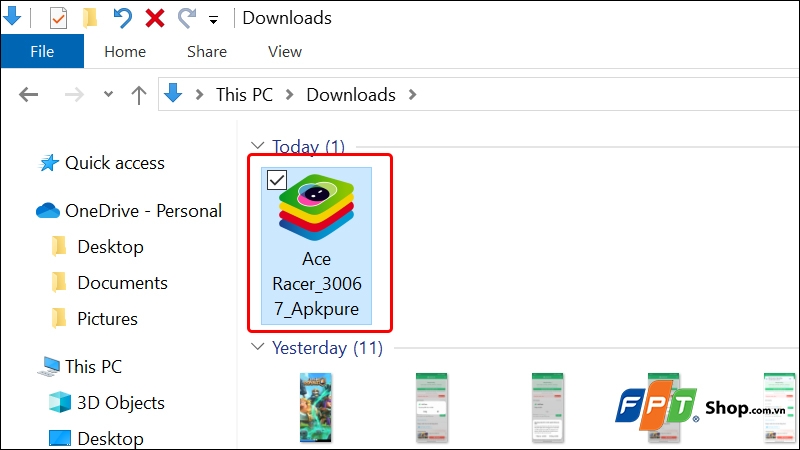Click Downloads in the address bar
Viewport: 800px width, 450px height.
click(x=351, y=95)
